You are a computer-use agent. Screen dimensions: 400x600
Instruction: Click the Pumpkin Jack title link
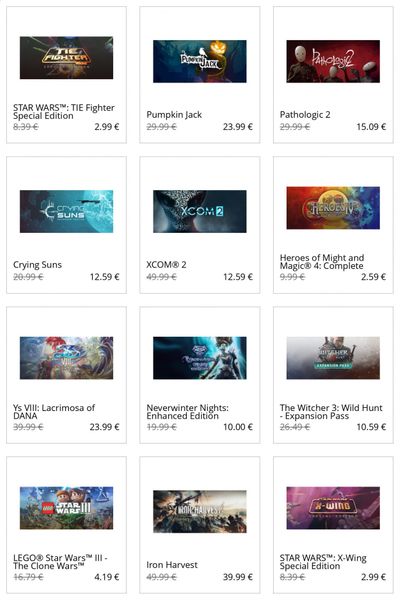pos(174,115)
